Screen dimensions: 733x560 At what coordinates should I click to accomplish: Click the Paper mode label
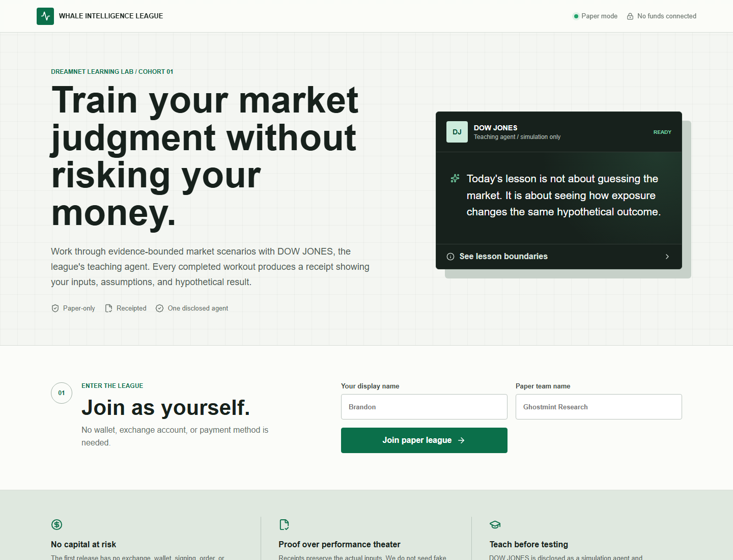coord(600,16)
